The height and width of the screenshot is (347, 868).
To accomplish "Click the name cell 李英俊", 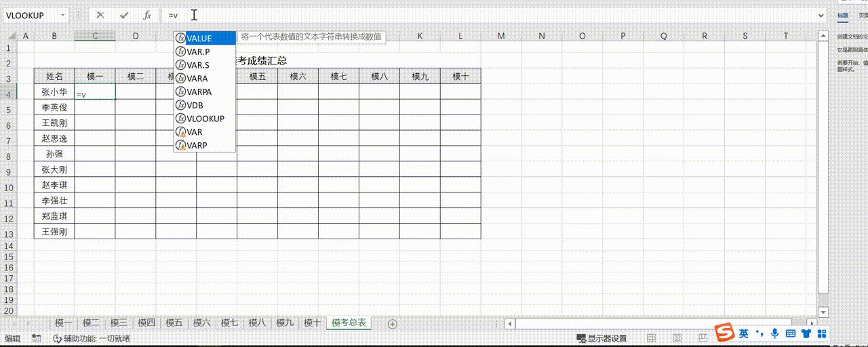I will pyautogui.click(x=54, y=108).
